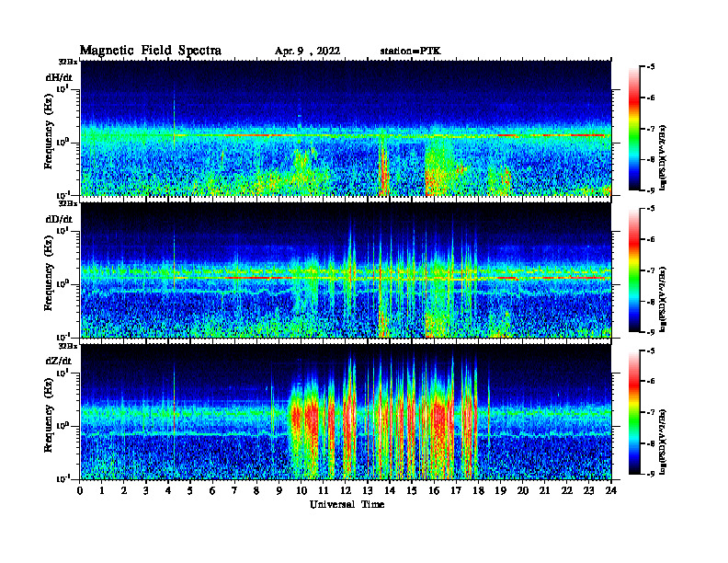Screen dimensions: 728x563
Task: Click the "dH/dt" panel label
Action: tap(59, 77)
